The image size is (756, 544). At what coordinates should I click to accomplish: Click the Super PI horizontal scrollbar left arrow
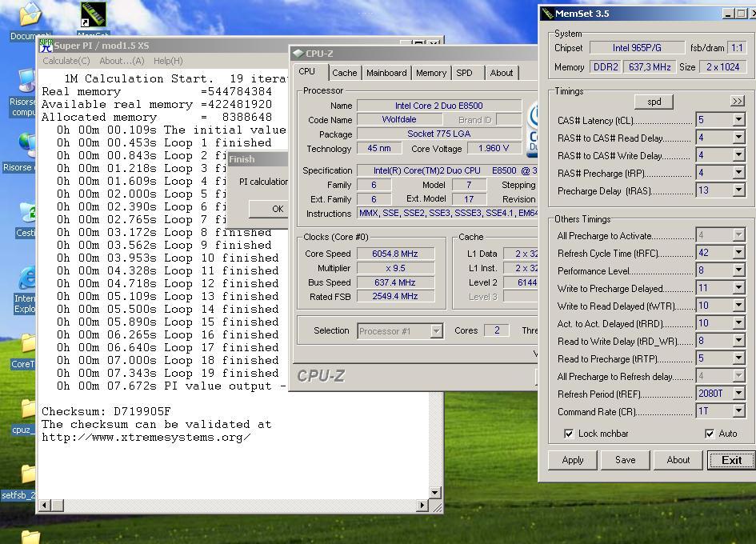[x=45, y=505]
